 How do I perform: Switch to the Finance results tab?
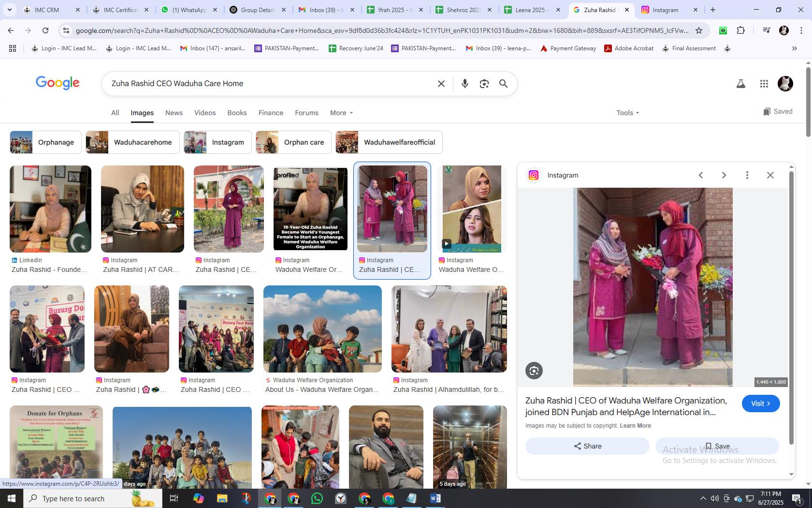[x=271, y=113]
